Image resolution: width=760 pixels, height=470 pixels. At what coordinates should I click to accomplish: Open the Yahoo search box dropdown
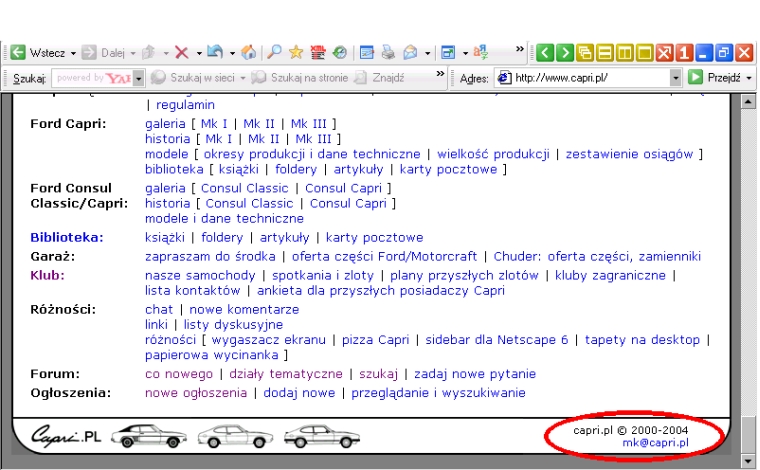[138, 78]
